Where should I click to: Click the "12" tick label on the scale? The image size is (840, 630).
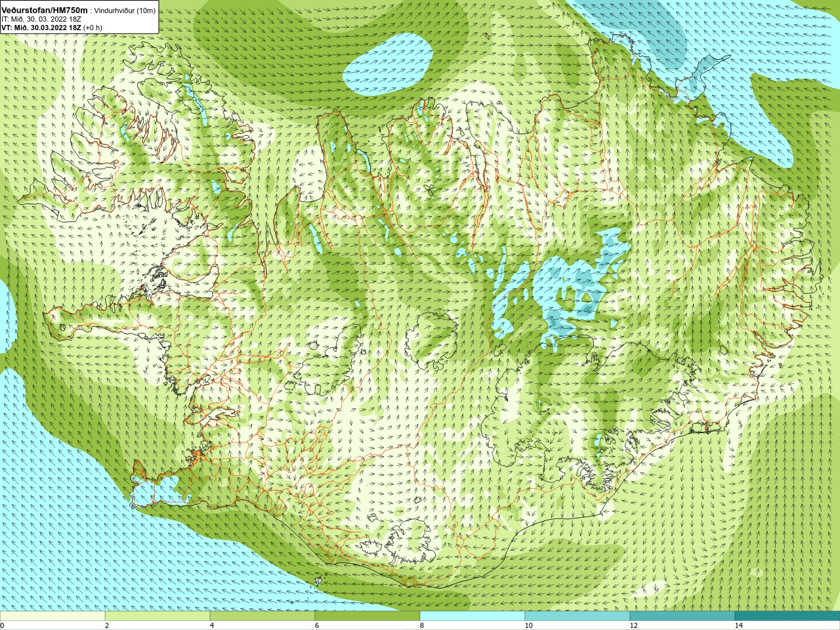pyautogui.click(x=634, y=625)
